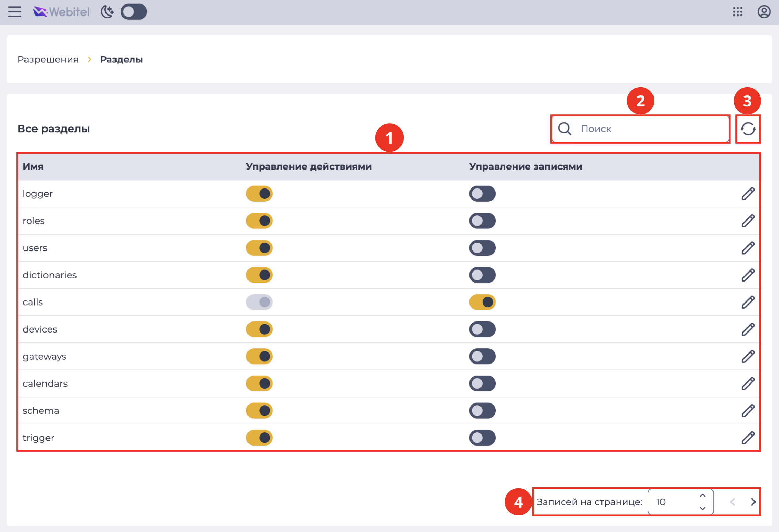Go to the previous page
The width and height of the screenshot is (779, 532).
pos(732,502)
